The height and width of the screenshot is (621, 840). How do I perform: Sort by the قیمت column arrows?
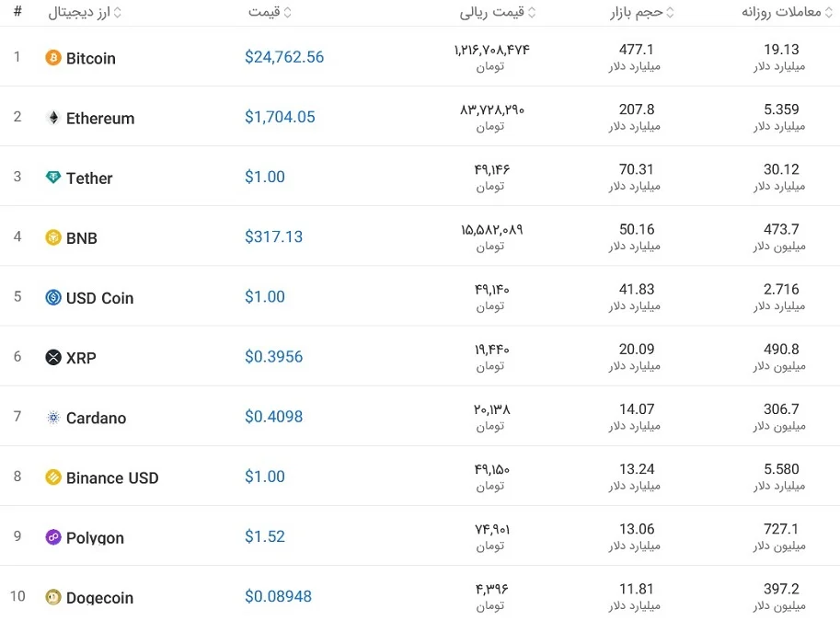coord(288,12)
